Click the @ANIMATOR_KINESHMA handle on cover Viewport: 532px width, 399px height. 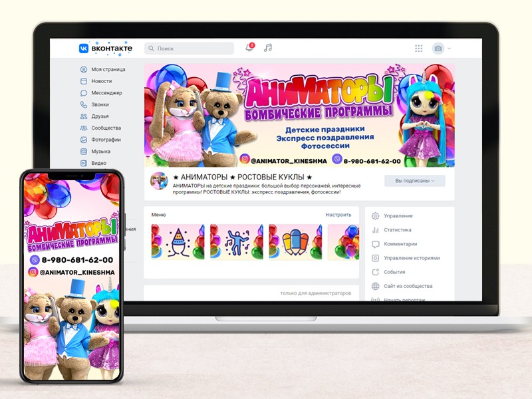[289, 161]
